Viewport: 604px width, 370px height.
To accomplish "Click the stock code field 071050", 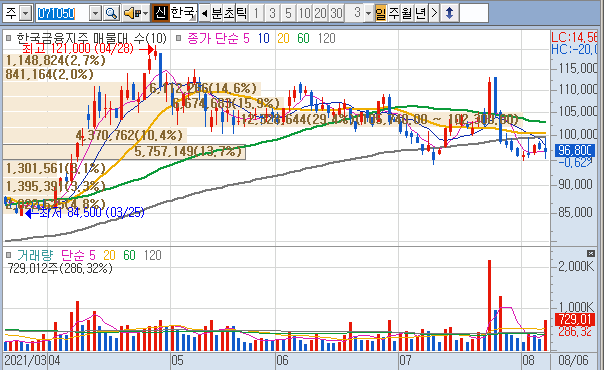I will coord(63,13).
